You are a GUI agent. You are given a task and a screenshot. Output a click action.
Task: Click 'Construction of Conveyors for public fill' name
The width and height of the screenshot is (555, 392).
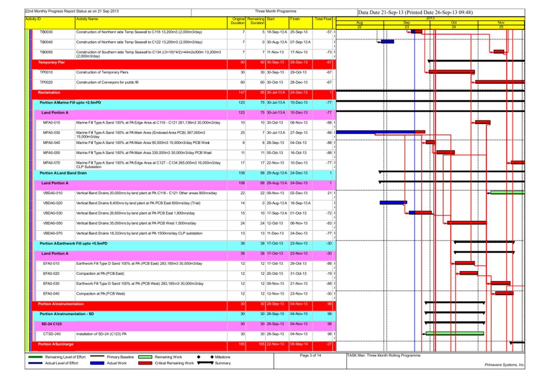[x=107, y=83]
